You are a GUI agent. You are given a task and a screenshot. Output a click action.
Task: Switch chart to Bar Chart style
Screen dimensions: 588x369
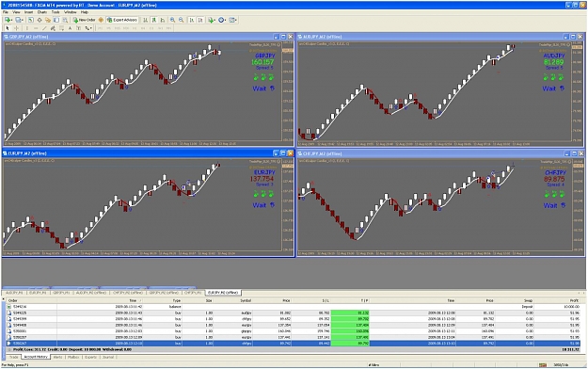[x=145, y=20]
